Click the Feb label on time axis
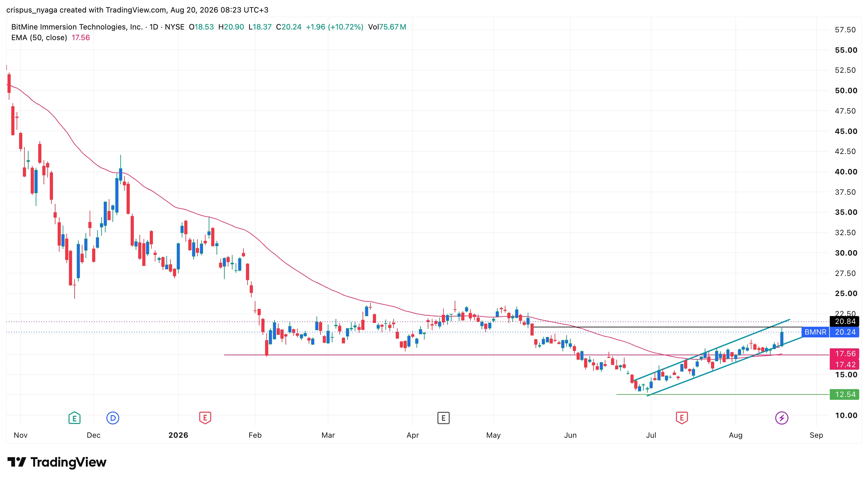The height and width of the screenshot is (481, 868). (255, 435)
